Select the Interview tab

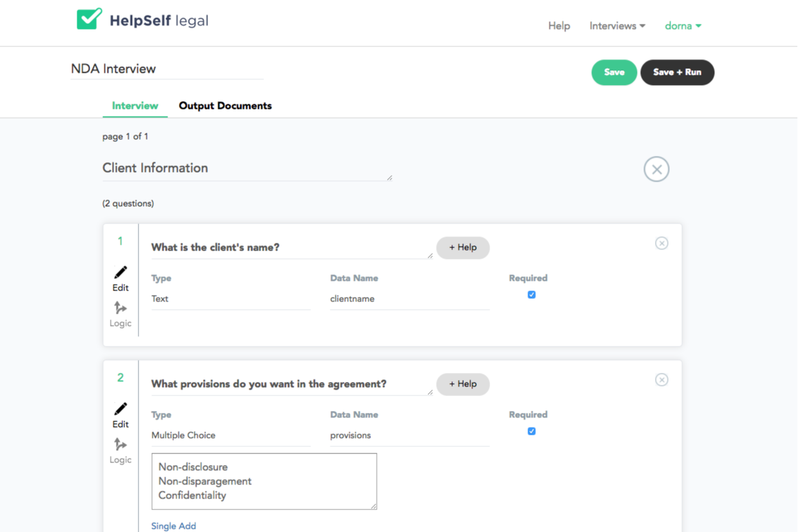pyautogui.click(x=135, y=106)
